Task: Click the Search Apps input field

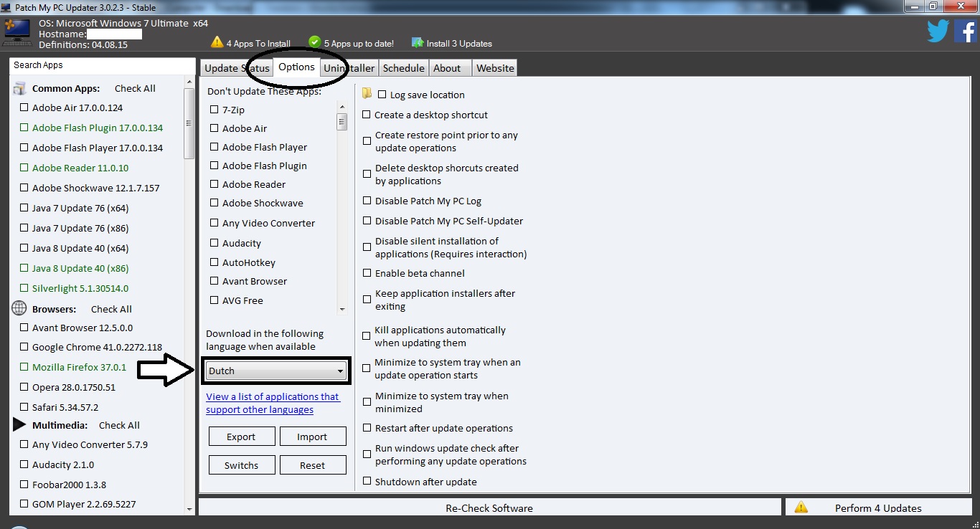Action: click(x=102, y=65)
